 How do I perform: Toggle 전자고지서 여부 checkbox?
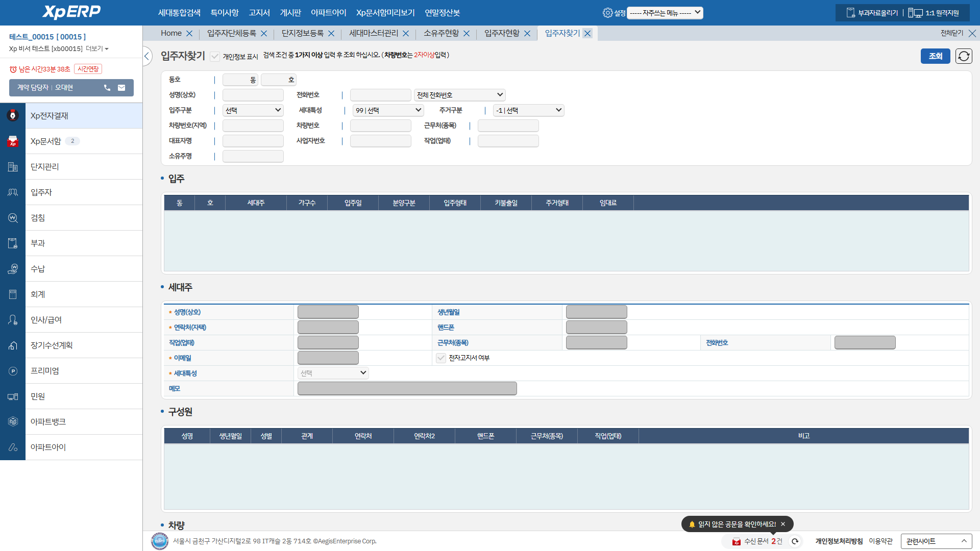(x=441, y=358)
